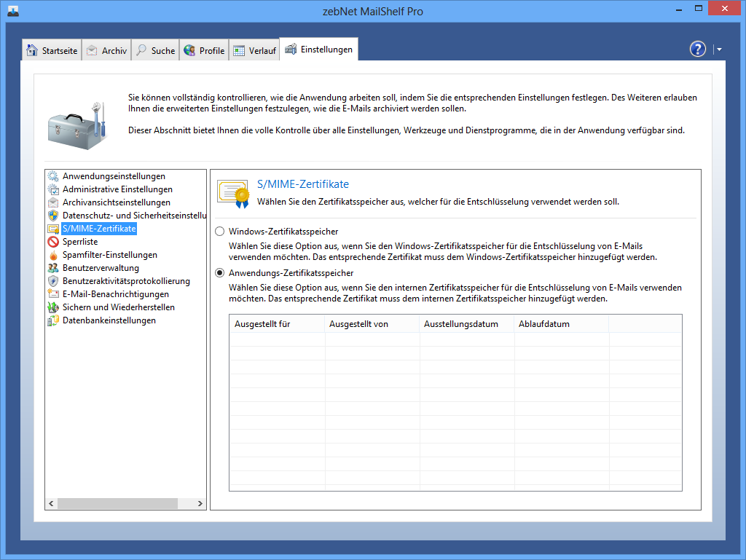Open the Profile tab

point(204,50)
